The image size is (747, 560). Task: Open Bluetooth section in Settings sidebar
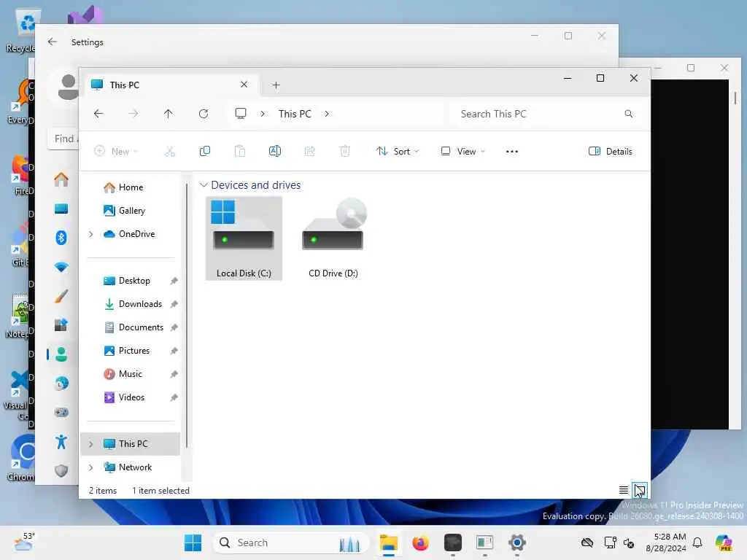(61, 238)
